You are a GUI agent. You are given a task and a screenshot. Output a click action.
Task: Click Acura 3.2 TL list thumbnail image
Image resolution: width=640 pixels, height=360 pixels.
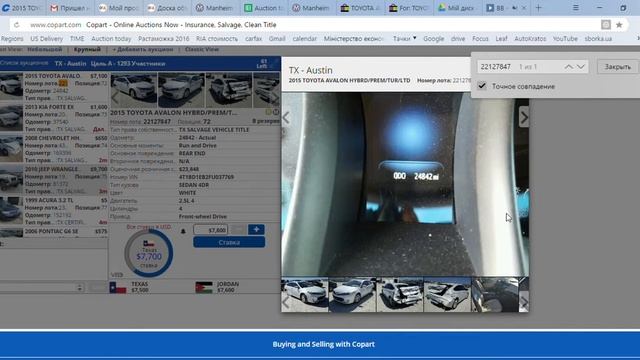[11, 210]
